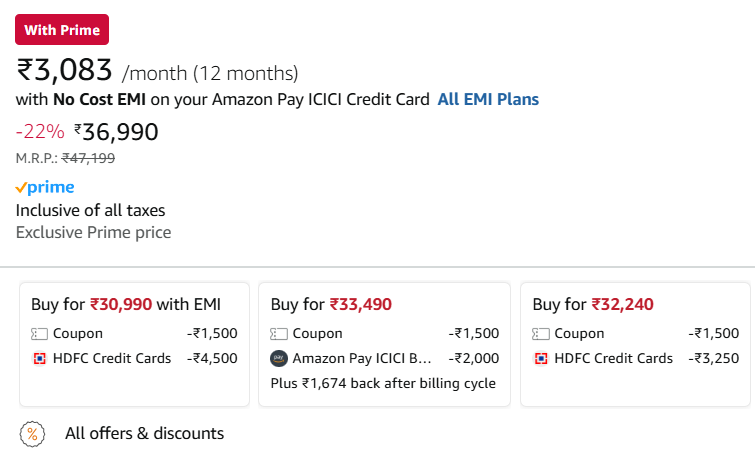755x458 pixels.
Task: Click the percent discount offers icon
Action: pyautogui.click(x=32, y=434)
